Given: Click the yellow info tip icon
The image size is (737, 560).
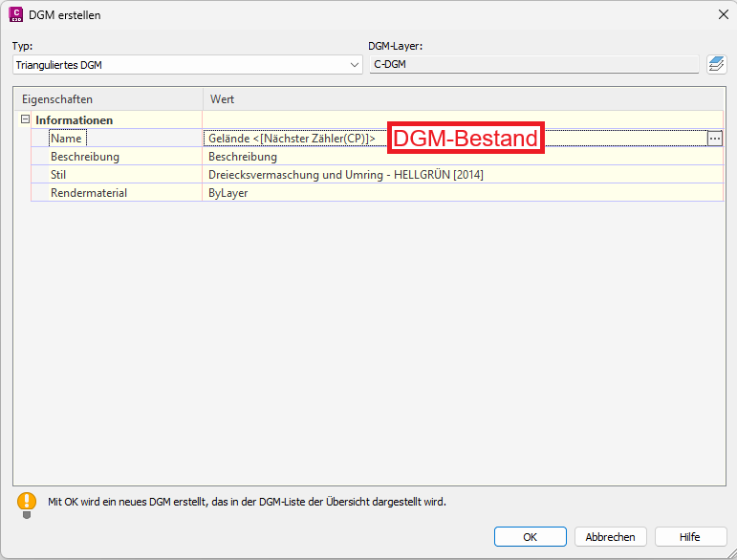Looking at the screenshot, I should pos(27,505).
